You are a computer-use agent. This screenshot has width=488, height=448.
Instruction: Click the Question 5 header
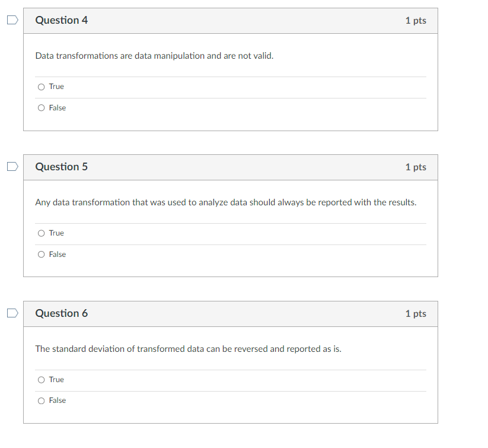coord(62,167)
